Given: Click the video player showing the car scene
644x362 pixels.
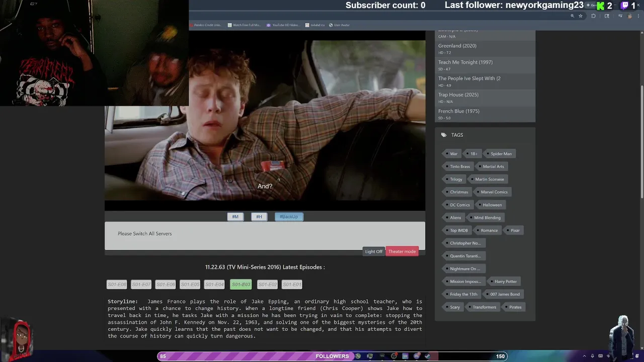Looking at the screenshot, I should point(265,121).
